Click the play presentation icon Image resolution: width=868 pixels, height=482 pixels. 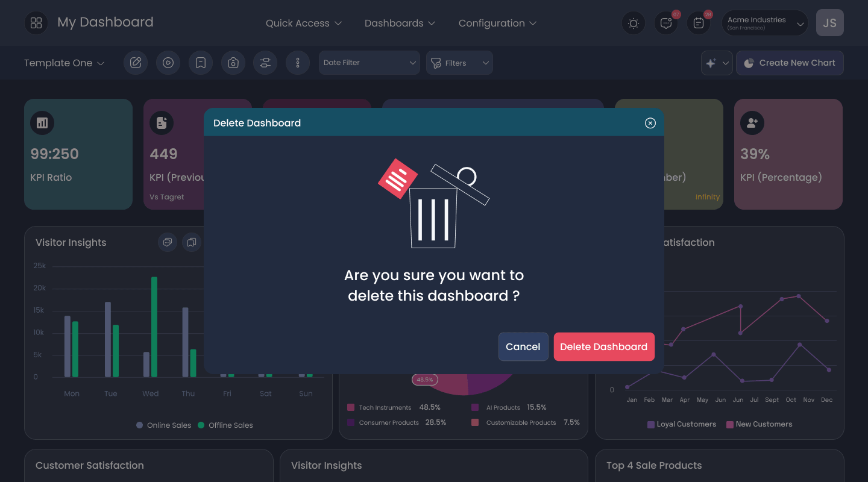(168, 63)
